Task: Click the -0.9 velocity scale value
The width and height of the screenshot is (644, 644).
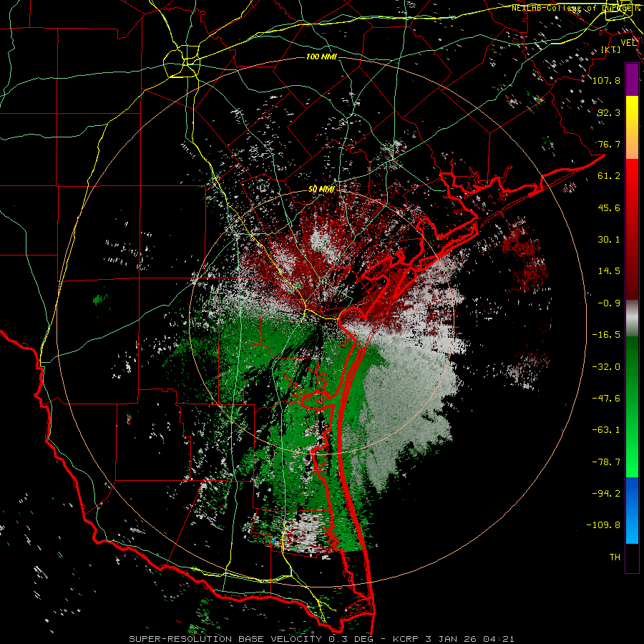Action: (x=609, y=303)
